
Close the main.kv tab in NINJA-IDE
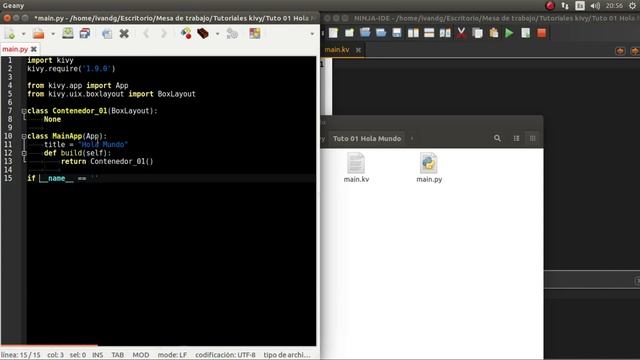point(358,50)
